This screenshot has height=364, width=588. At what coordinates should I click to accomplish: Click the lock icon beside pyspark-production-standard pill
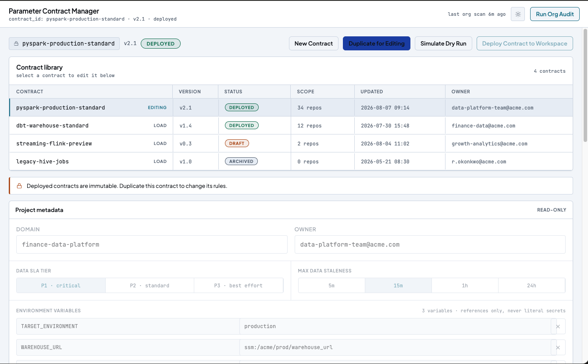click(x=17, y=44)
